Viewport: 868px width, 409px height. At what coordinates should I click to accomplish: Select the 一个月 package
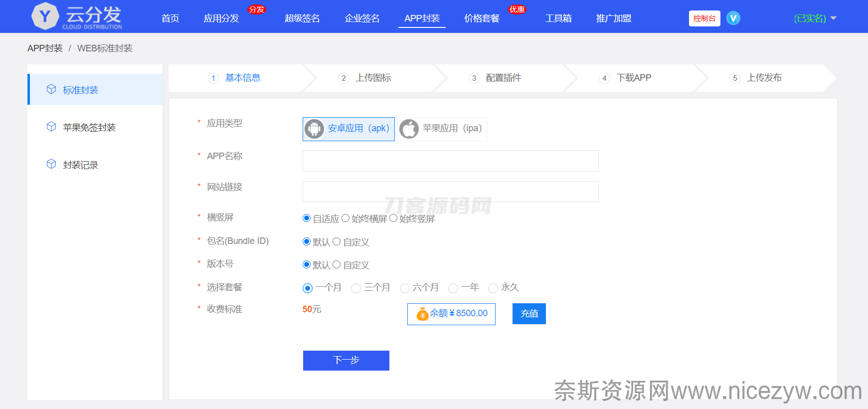(x=308, y=288)
